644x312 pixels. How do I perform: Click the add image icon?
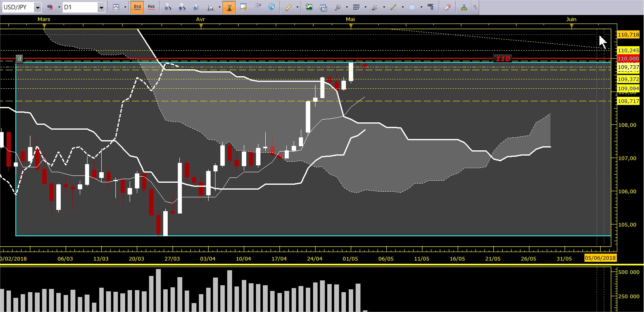[x=309, y=7]
